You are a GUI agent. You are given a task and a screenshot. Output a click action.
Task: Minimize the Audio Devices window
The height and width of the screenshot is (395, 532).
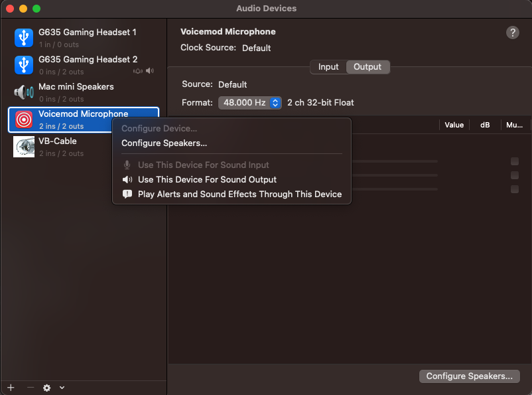click(x=23, y=9)
